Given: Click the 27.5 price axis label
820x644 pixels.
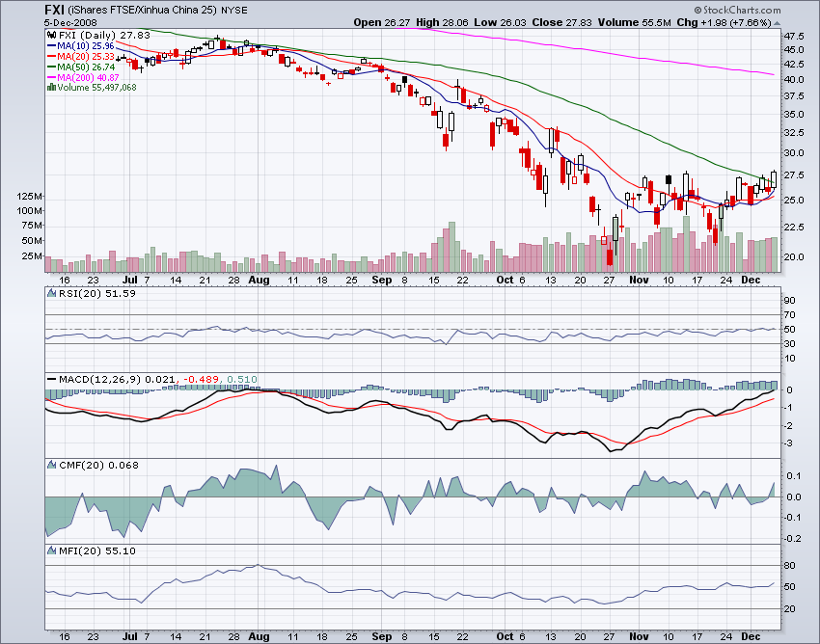Looking at the screenshot, I should 794,175.
